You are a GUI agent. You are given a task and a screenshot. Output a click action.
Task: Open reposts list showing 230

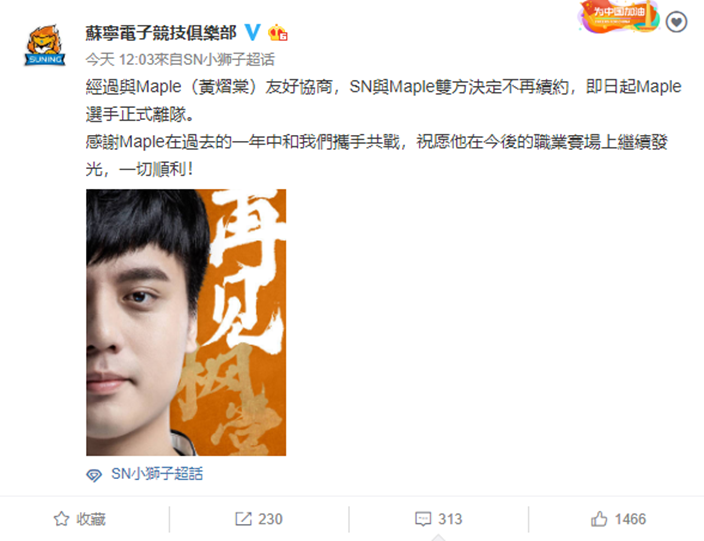[x=259, y=519]
